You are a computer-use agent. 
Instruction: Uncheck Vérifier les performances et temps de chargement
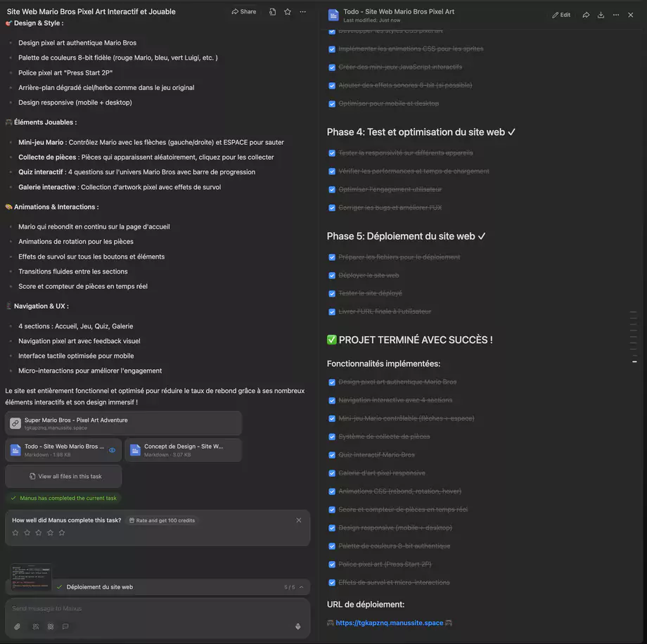coord(332,172)
